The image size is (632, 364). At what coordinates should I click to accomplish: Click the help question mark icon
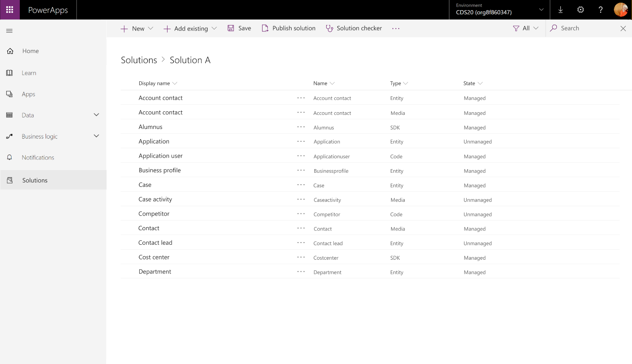[601, 10]
